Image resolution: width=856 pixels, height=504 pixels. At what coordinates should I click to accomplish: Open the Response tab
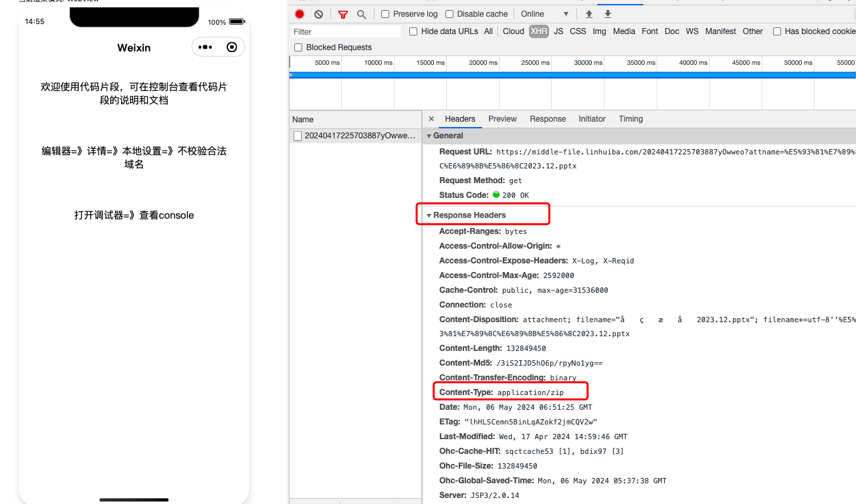click(x=548, y=119)
